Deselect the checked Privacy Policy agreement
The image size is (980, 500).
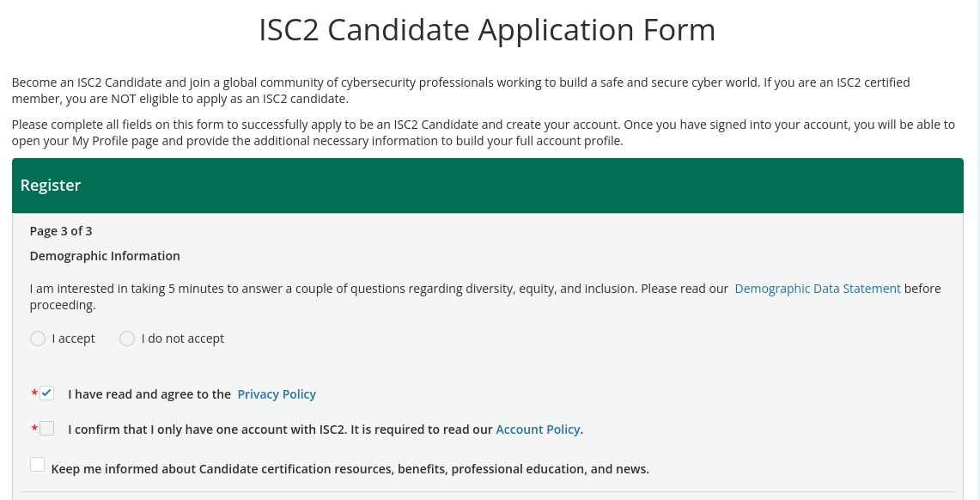click(46, 393)
